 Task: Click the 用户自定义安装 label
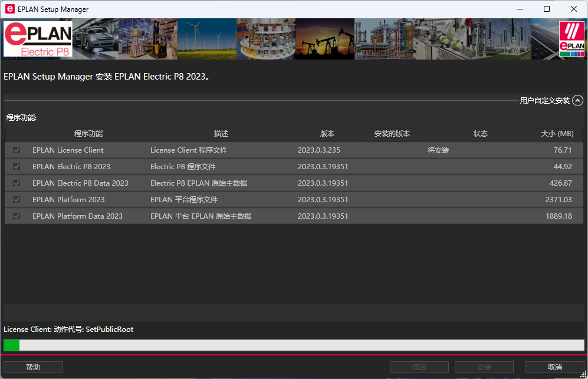[x=544, y=100]
